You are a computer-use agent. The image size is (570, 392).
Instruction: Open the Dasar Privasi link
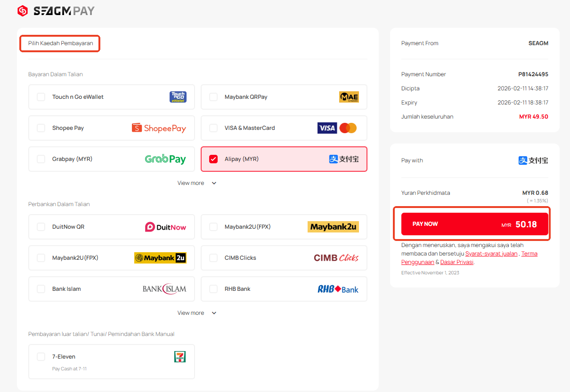coord(457,262)
